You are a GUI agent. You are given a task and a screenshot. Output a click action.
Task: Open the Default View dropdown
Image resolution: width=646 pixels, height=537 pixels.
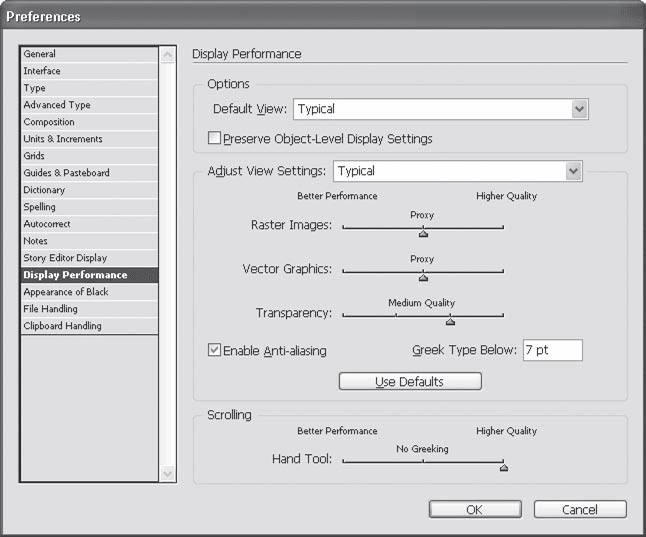pyautogui.click(x=579, y=109)
